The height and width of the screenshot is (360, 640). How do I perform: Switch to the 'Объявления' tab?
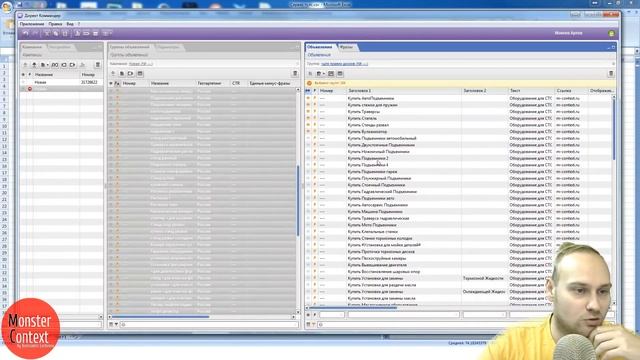(320, 47)
